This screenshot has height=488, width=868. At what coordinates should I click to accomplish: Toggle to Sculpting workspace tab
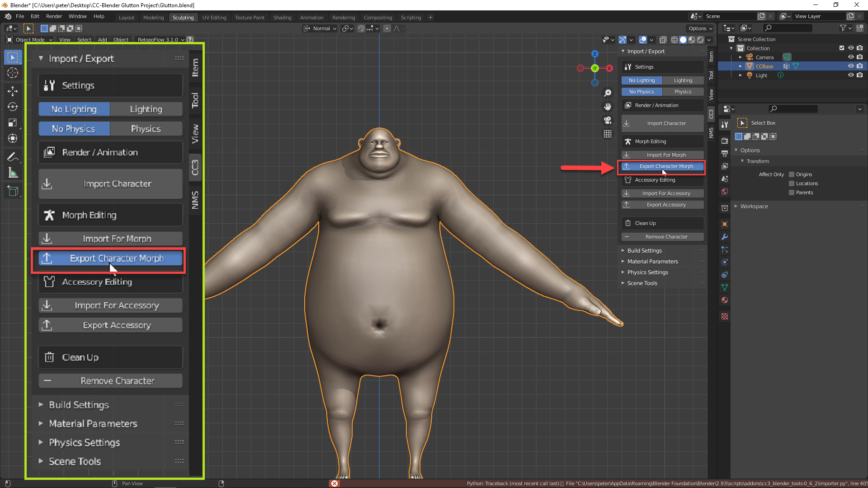tap(183, 17)
